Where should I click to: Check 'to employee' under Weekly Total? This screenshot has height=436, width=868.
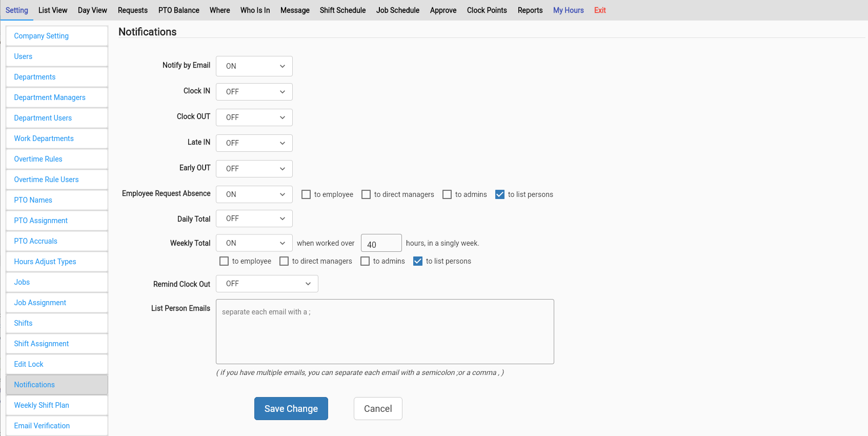point(224,261)
